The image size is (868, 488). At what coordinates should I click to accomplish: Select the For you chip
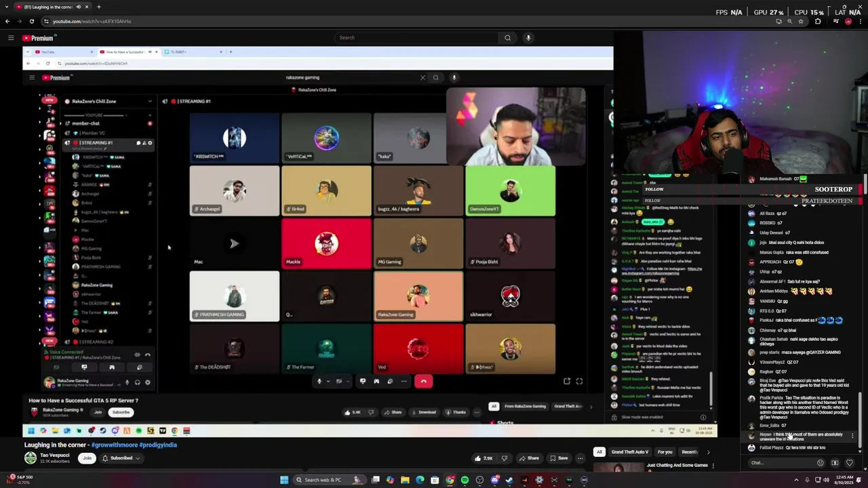click(665, 452)
